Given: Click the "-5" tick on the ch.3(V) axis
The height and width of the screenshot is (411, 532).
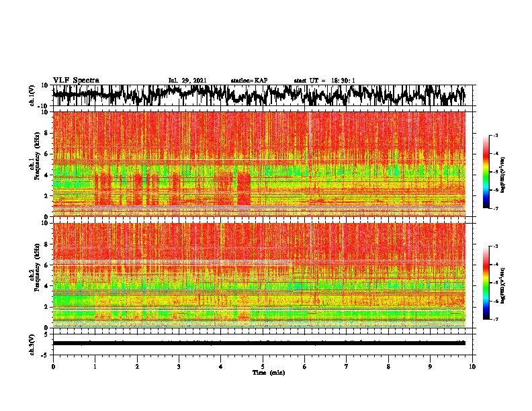Looking at the screenshot, I should click(45, 355).
